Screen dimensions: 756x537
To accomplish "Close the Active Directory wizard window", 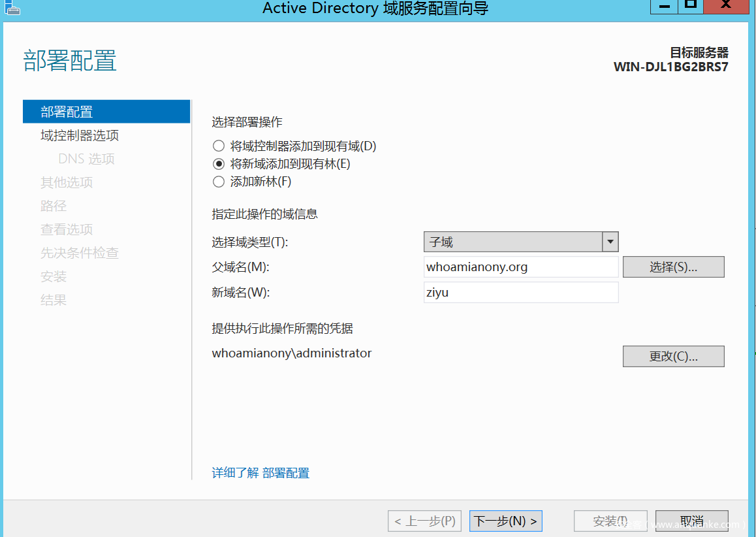I will tap(725, 6).
